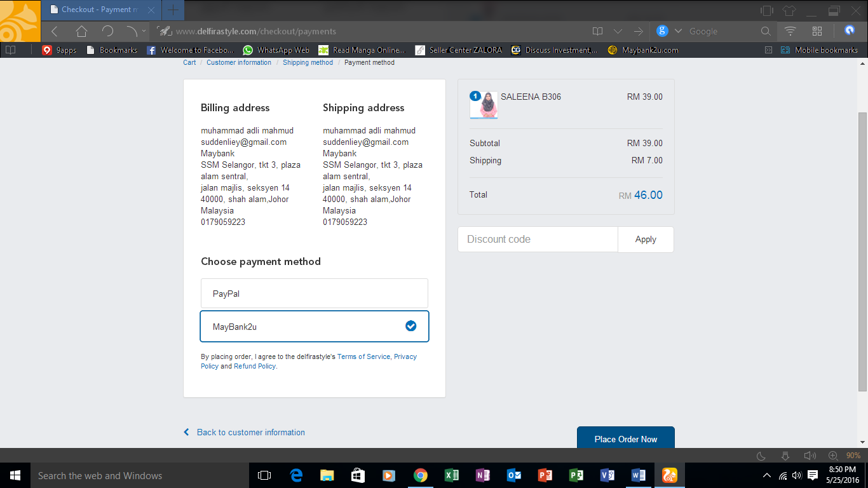Click the Search the web and Windows box
This screenshot has width=868, height=488.
pyautogui.click(x=139, y=475)
